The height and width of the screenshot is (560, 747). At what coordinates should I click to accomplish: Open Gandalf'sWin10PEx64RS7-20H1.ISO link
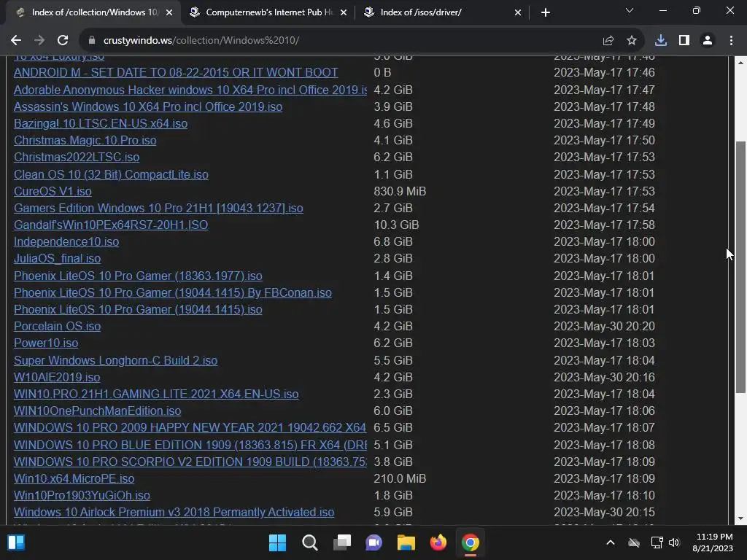point(111,225)
